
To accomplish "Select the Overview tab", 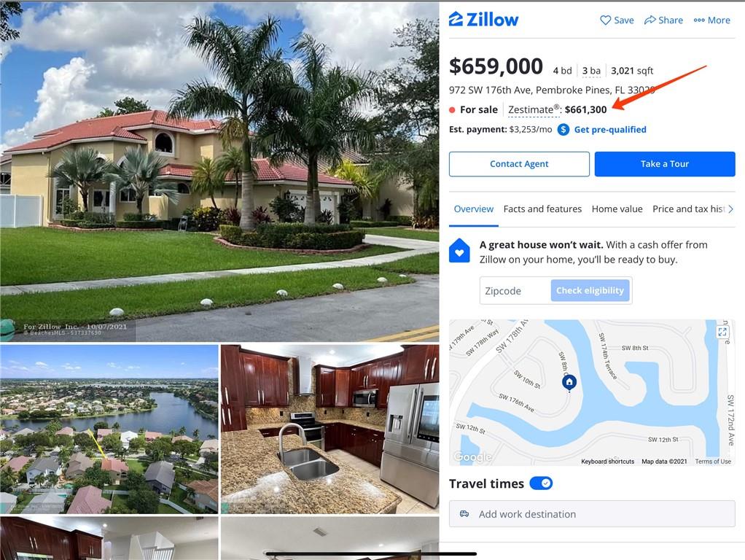I will coord(474,209).
